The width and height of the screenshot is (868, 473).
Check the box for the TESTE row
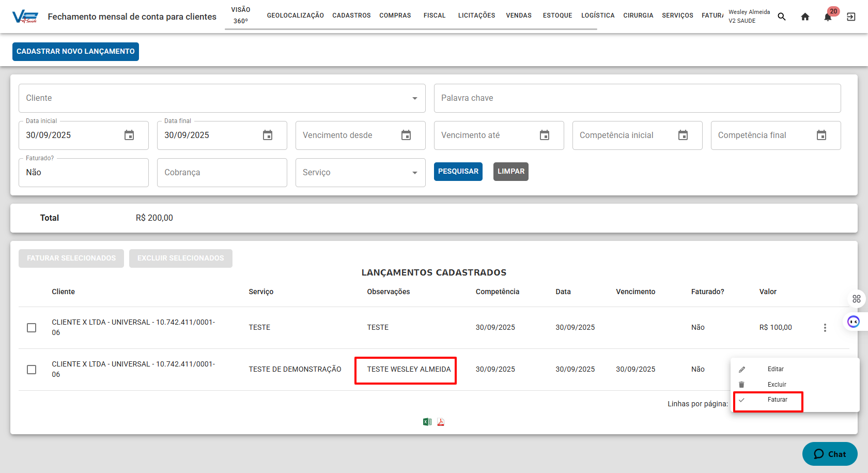point(32,328)
